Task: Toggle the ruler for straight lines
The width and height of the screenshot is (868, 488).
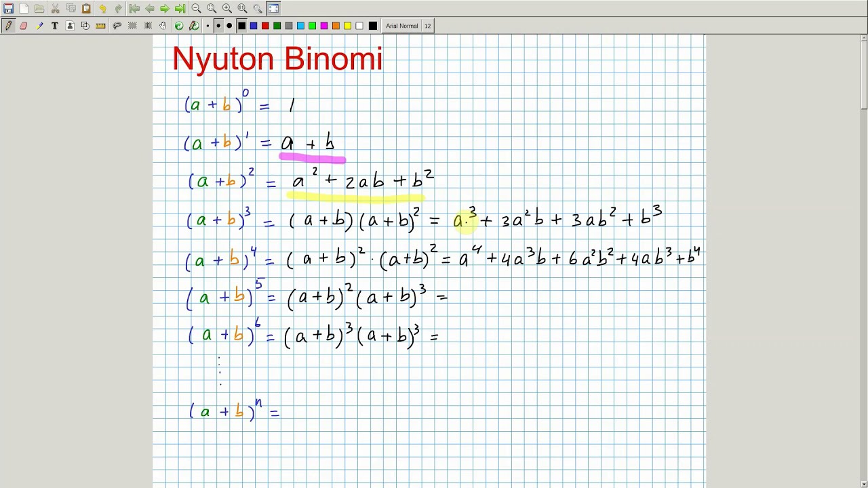Action: 100,26
